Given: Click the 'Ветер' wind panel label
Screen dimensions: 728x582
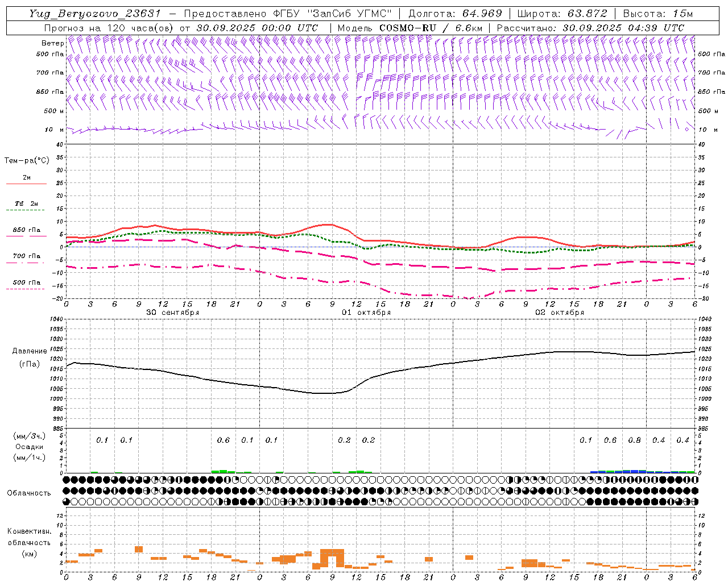Looking at the screenshot, I should pyautogui.click(x=52, y=43).
